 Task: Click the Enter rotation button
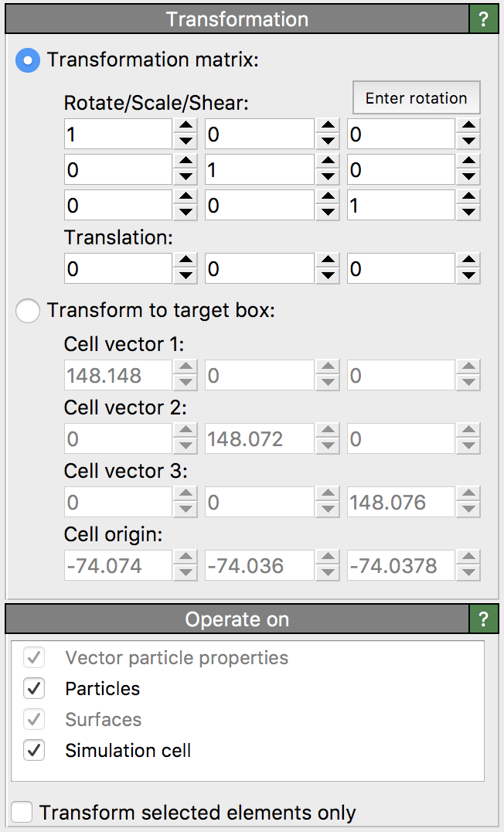pyautogui.click(x=416, y=98)
